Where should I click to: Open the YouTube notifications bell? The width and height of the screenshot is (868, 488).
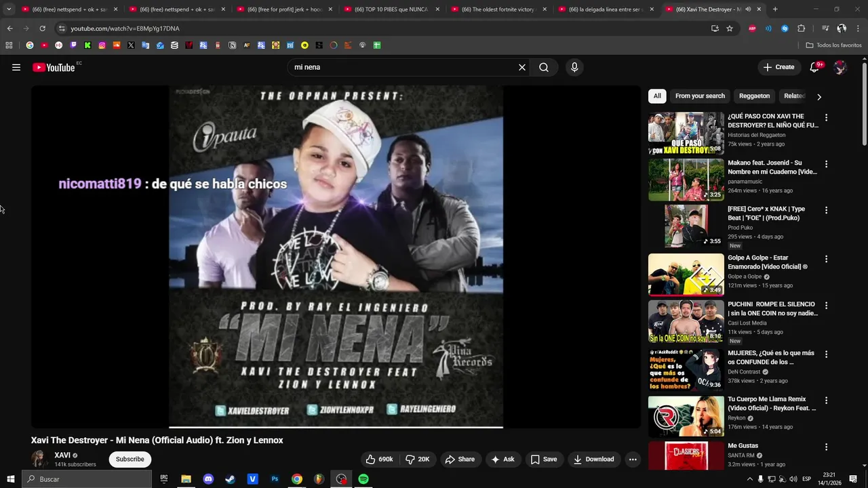[816, 67]
